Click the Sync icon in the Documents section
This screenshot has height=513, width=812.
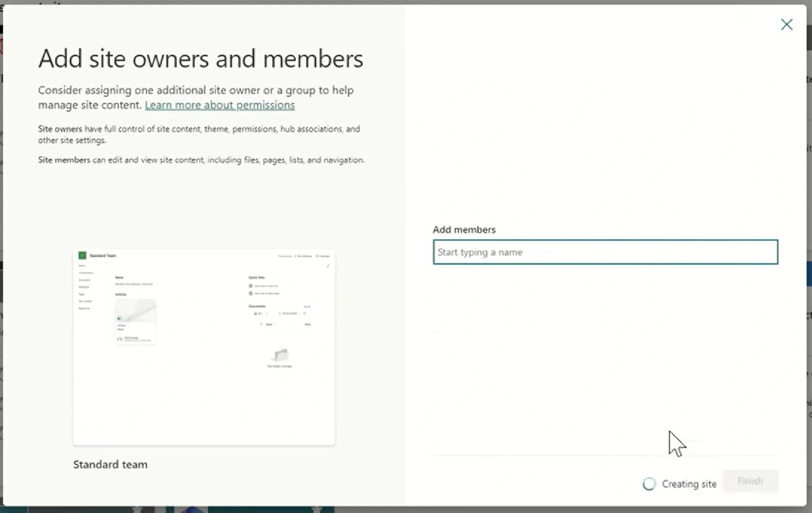[x=257, y=313]
